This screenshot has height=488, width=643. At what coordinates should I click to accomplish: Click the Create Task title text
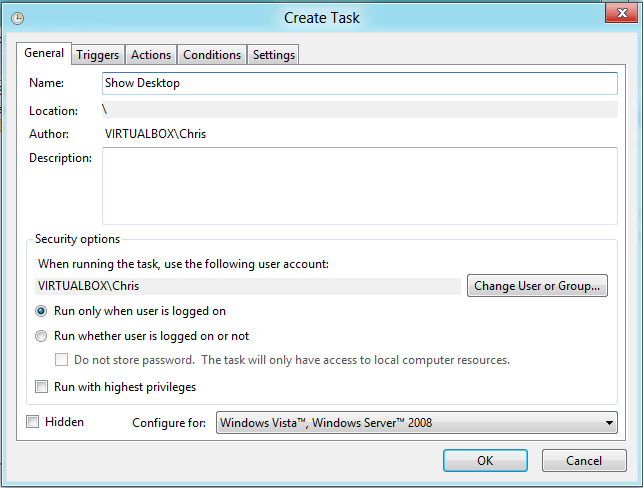[322, 18]
